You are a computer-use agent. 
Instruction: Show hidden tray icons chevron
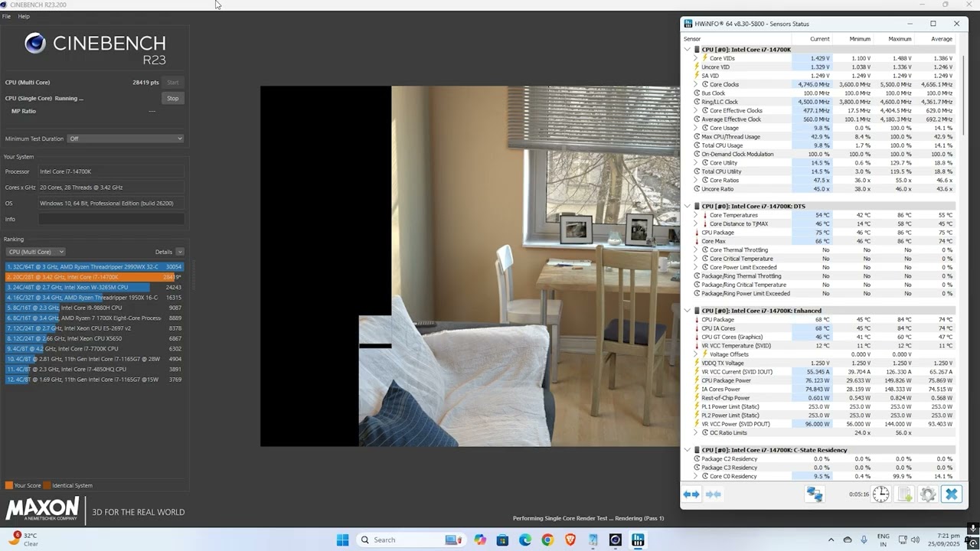click(831, 540)
